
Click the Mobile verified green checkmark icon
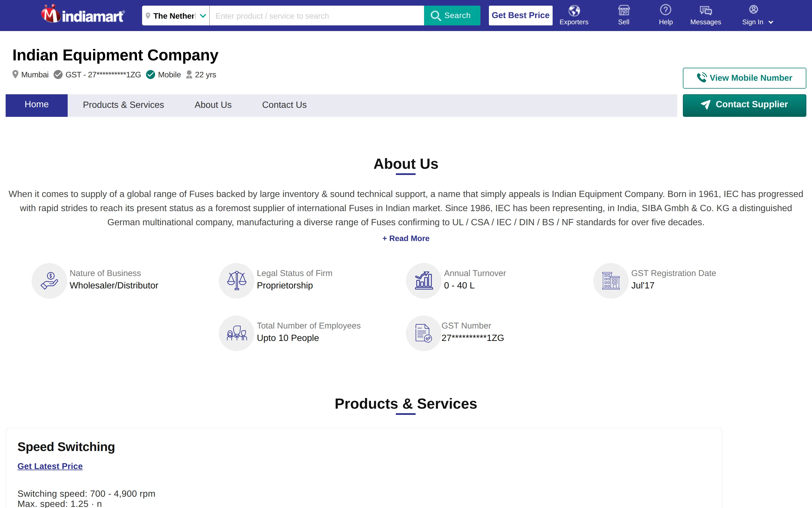point(151,75)
